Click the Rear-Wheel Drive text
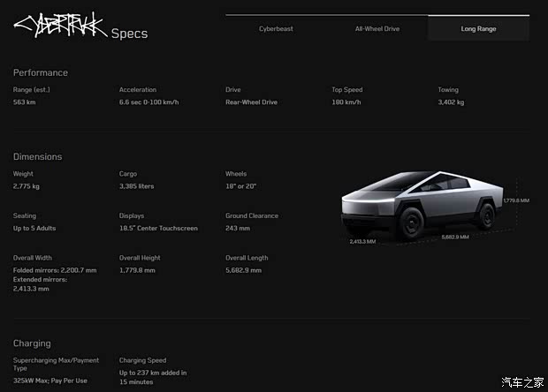 point(251,102)
